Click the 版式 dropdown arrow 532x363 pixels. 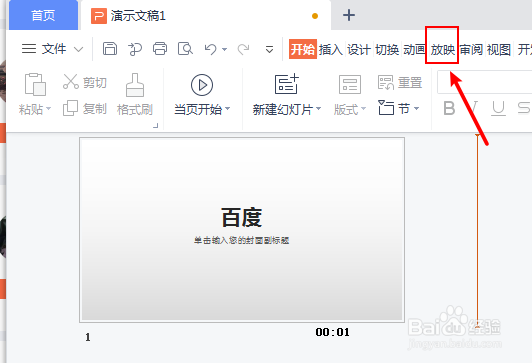(x=363, y=109)
